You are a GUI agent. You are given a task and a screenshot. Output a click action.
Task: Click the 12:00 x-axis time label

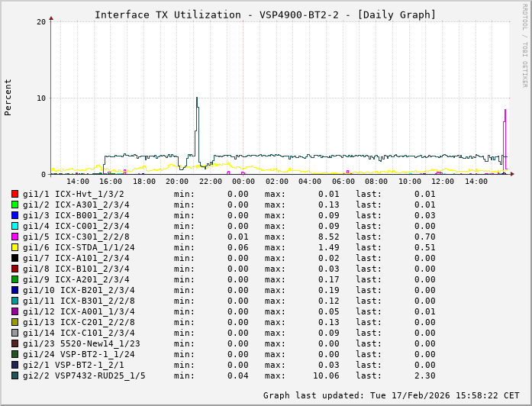(x=443, y=182)
